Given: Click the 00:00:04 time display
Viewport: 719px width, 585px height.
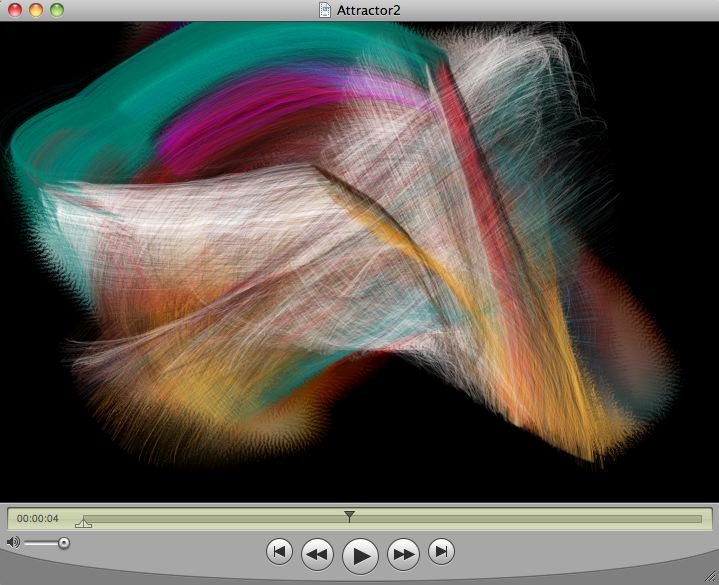Looking at the screenshot, I should pos(38,519).
